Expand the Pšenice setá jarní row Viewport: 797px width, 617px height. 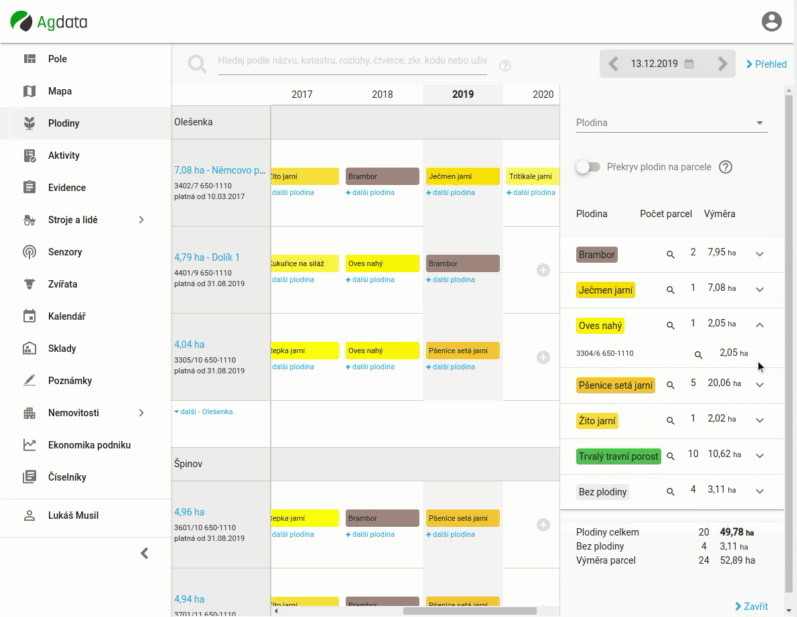[759, 384]
